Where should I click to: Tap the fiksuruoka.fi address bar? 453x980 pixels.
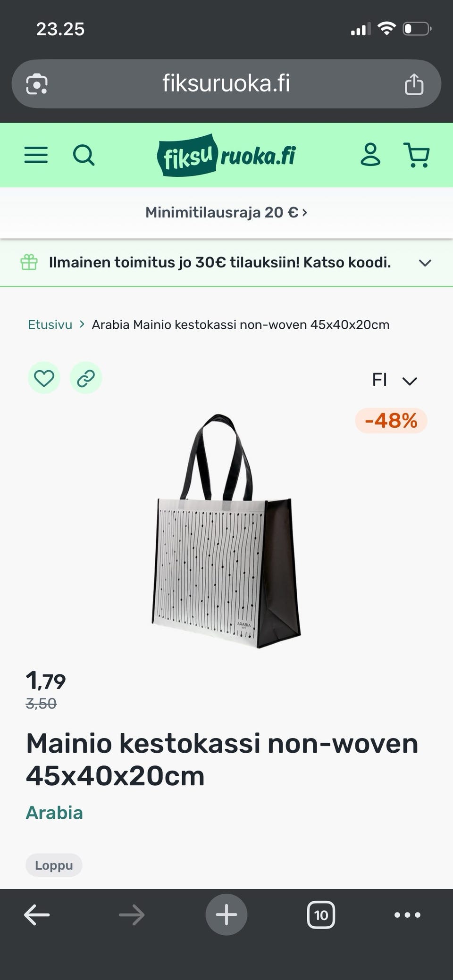(226, 84)
